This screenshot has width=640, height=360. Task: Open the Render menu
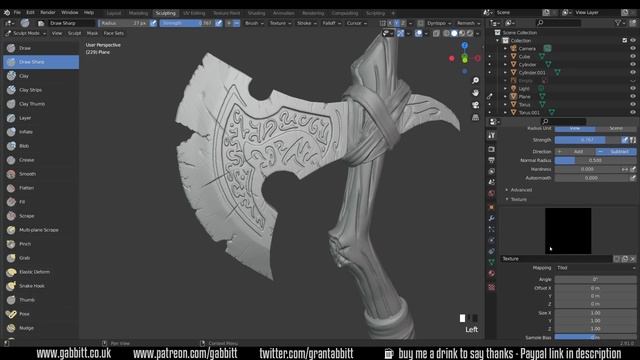[x=48, y=13]
